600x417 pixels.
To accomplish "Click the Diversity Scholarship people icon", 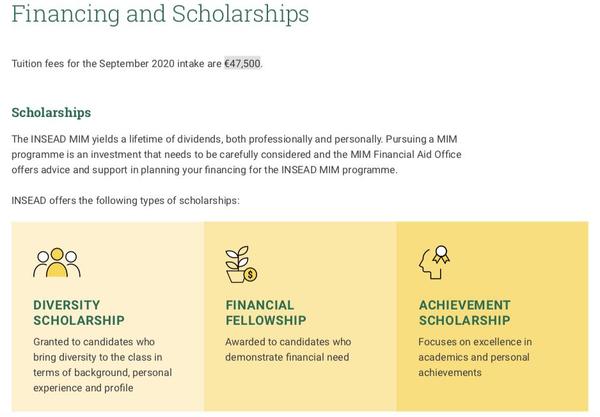I will click(57, 263).
